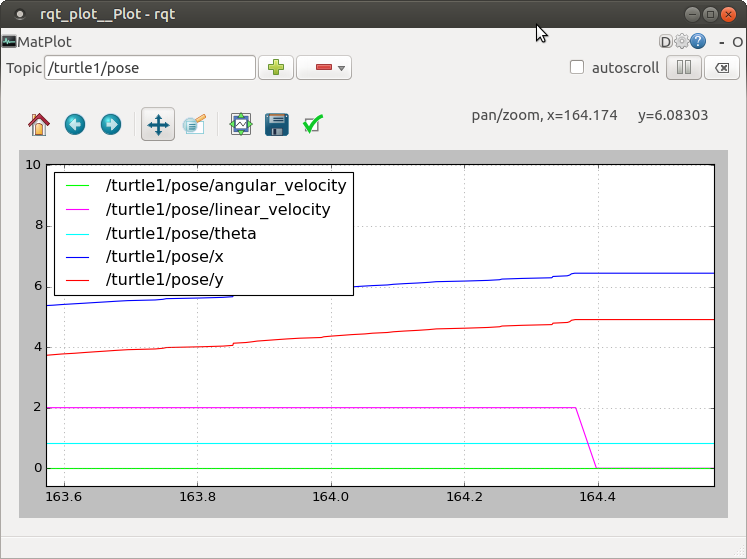Click y-axis tick label 2
747x559 pixels.
[x=38, y=407]
